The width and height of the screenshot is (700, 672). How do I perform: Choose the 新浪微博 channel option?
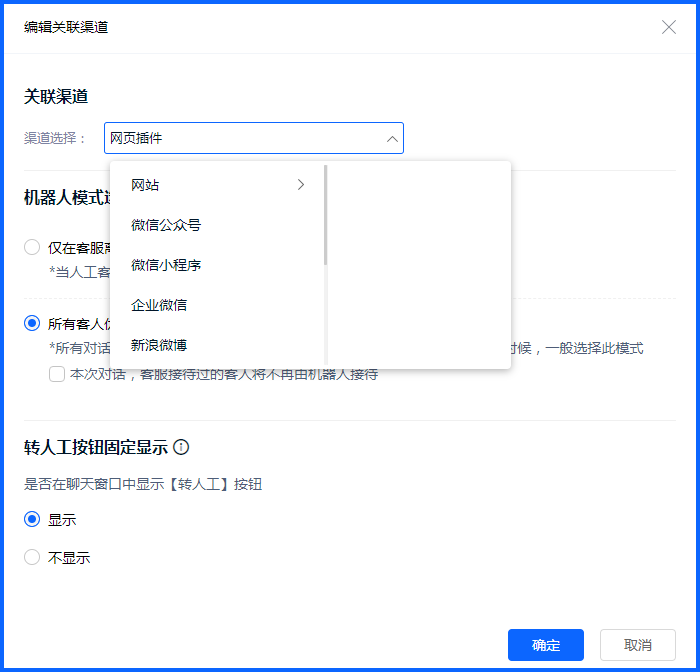[x=159, y=345]
